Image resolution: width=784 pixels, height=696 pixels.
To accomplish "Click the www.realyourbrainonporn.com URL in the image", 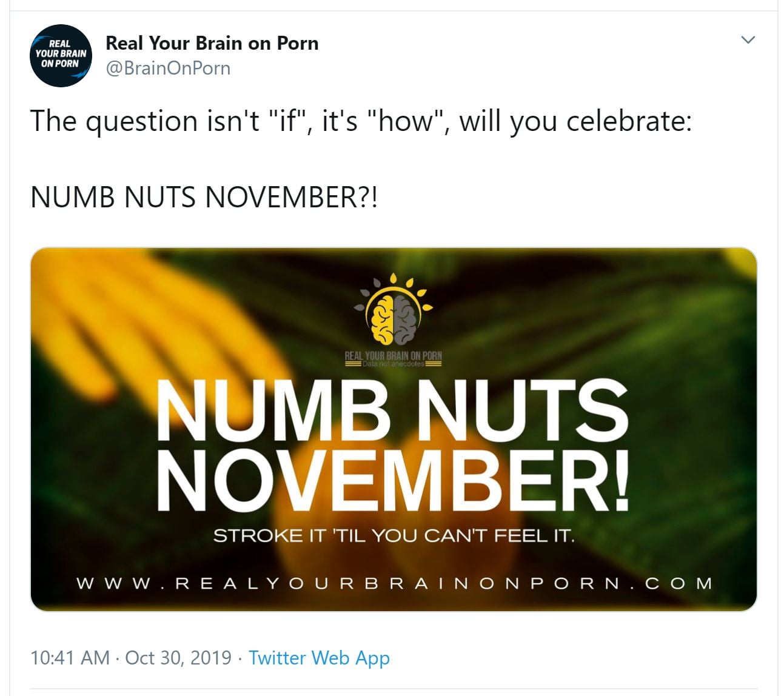I will (x=394, y=583).
